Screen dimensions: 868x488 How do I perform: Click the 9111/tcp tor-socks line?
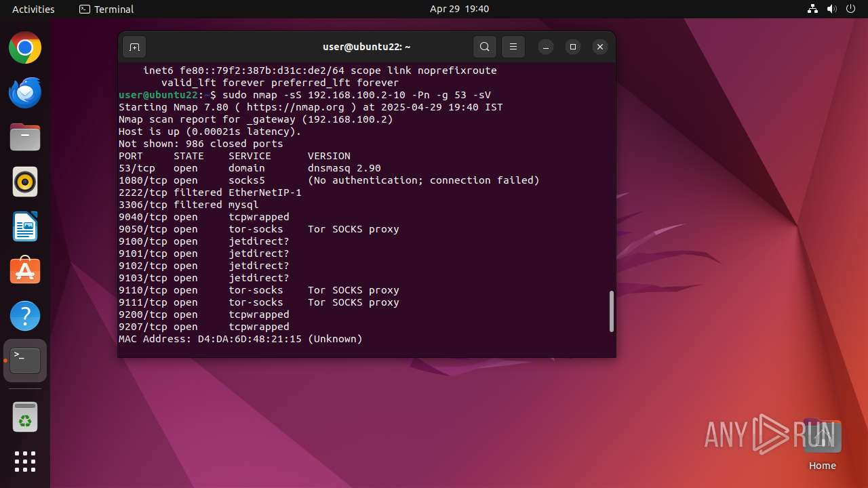[259, 302]
